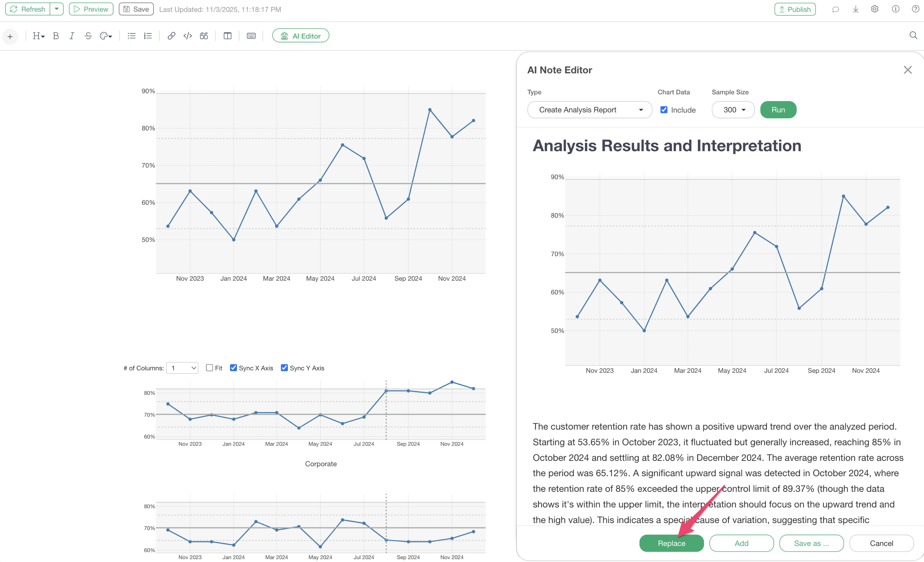The width and height of the screenshot is (924, 562).
Task: Uncheck the Chart Data Include checkbox
Action: tap(664, 110)
